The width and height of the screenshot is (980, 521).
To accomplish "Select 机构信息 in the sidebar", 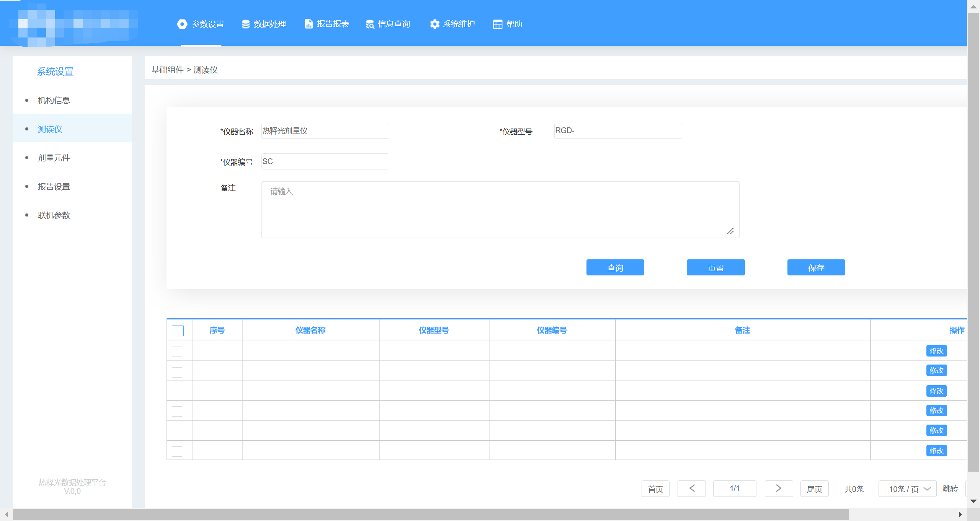I will click(x=72, y=100).
